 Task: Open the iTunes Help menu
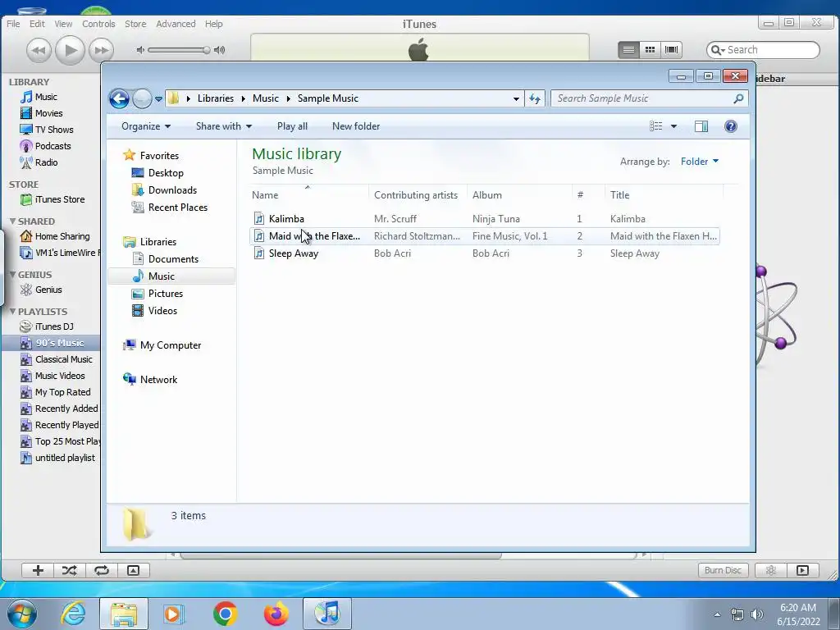pos(214,24)
